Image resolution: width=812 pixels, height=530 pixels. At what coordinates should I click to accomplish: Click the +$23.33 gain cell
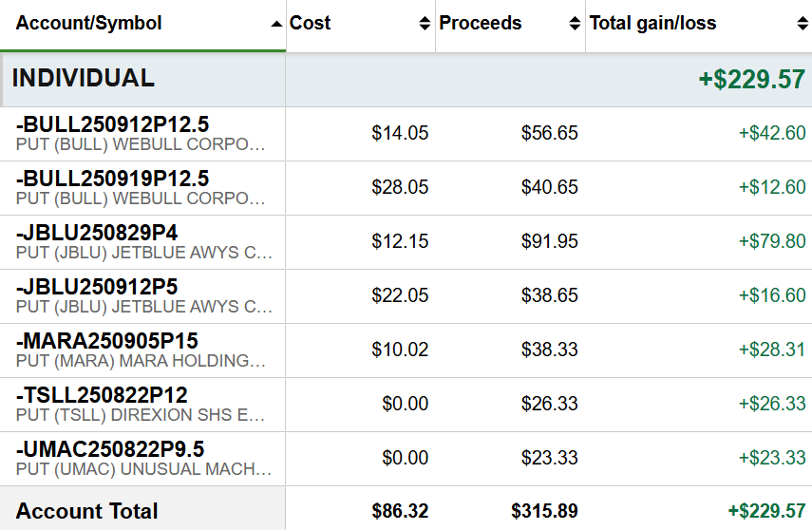pos(772,458)
